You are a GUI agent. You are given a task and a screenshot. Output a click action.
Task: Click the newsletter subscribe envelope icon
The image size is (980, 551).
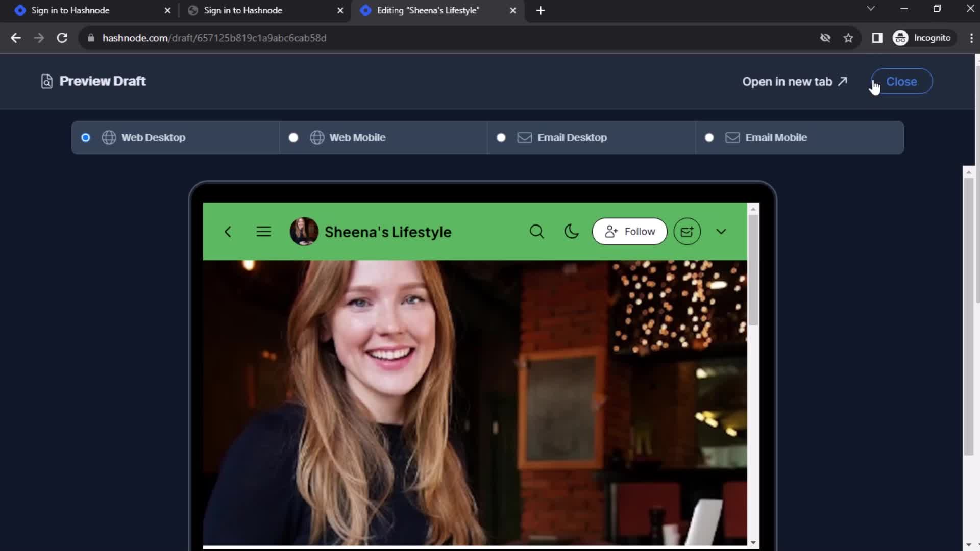pos(687,232)
